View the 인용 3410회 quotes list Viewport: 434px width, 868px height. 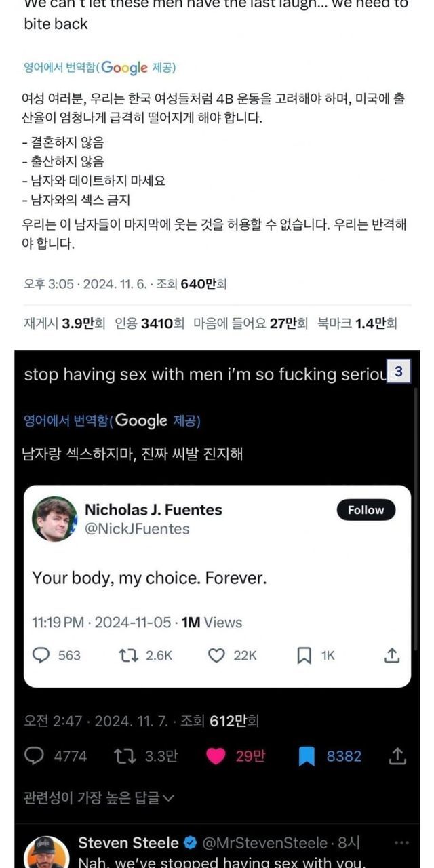(x=149, y=323)
